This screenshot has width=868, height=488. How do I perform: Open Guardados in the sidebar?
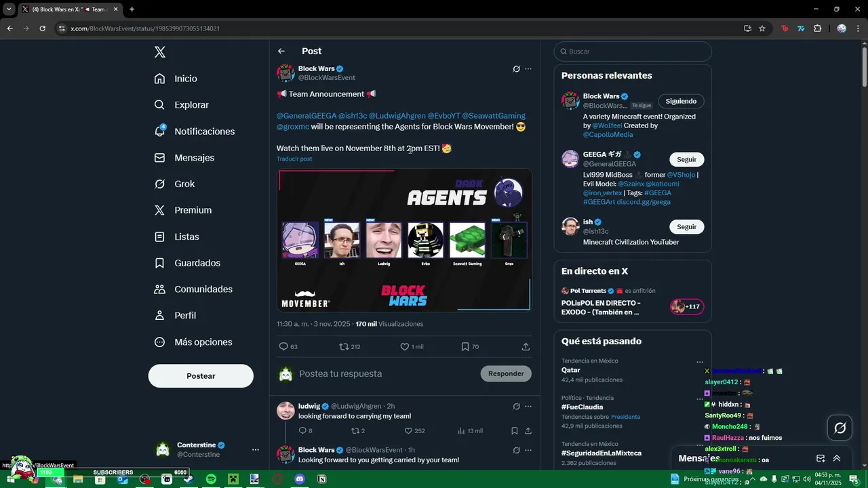coord(187,263)
